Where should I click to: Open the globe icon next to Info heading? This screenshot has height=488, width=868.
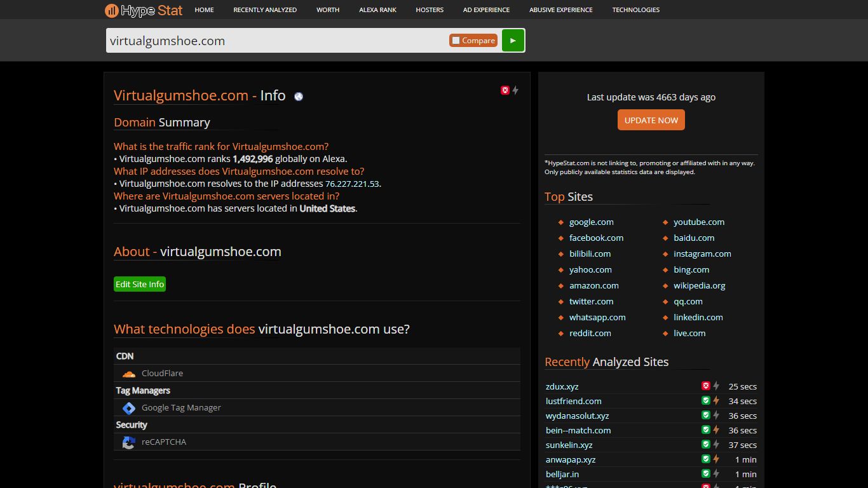click(299, 97)
